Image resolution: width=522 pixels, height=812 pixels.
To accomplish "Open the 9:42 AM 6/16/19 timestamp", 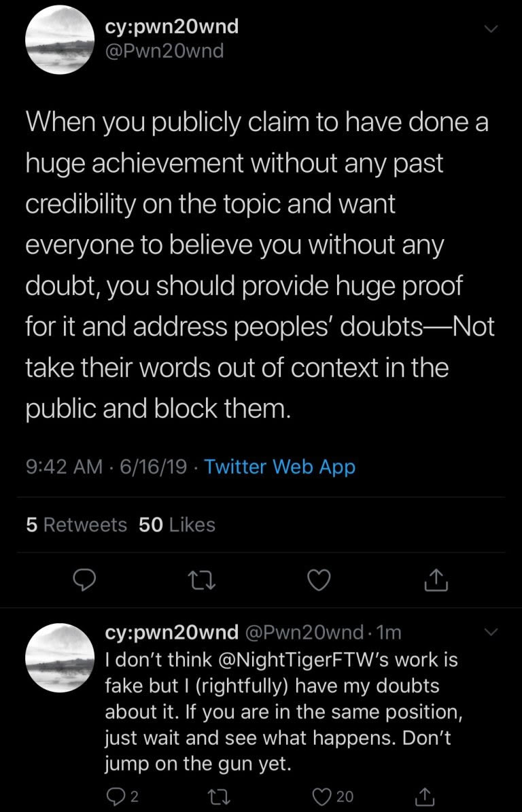I will 106,467.
